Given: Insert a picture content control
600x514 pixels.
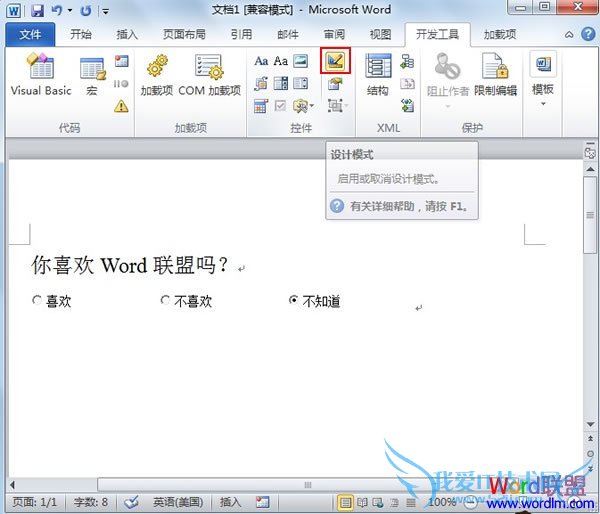Looking at the screenshot, I should pos(300,61).
